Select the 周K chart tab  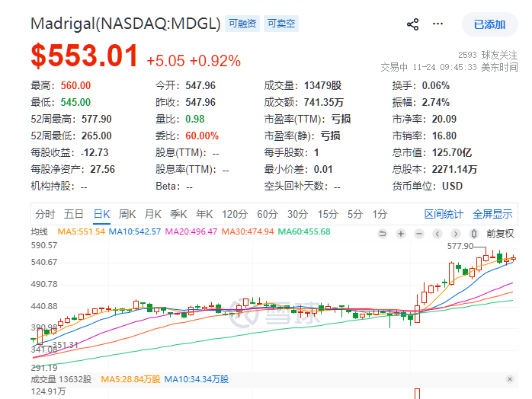pyautogui.click(x=127, y=214)
